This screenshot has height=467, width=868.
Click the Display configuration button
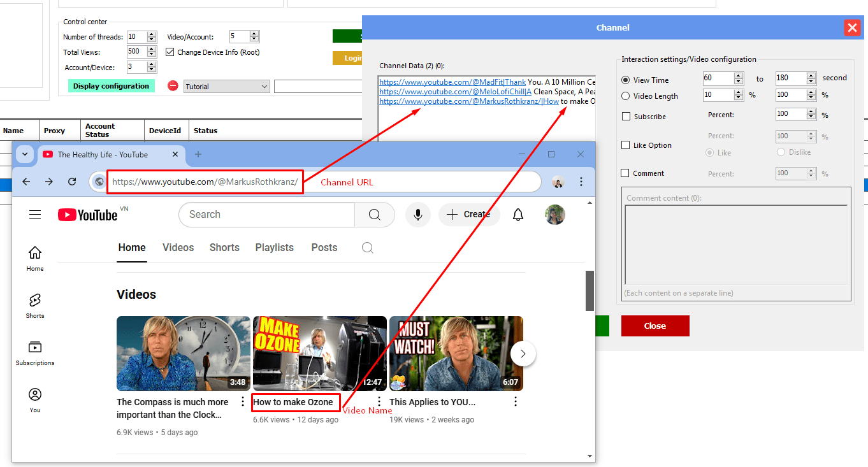pos(112,86)
